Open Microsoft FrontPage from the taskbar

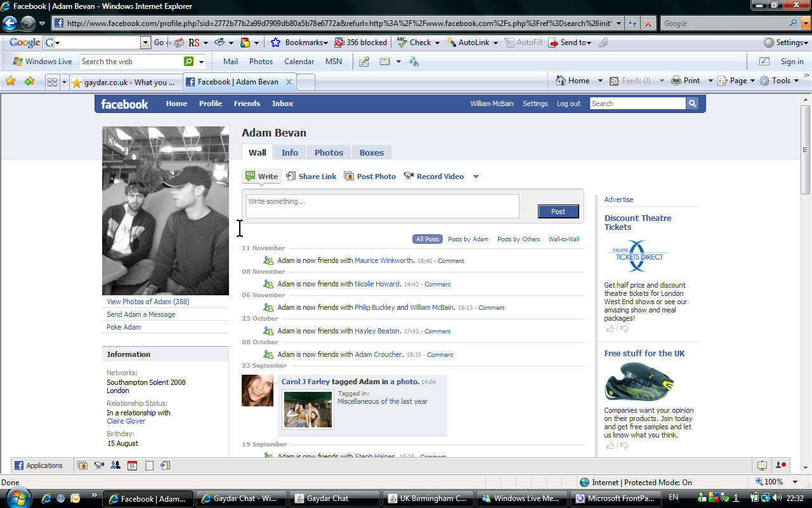click(615, 498)
